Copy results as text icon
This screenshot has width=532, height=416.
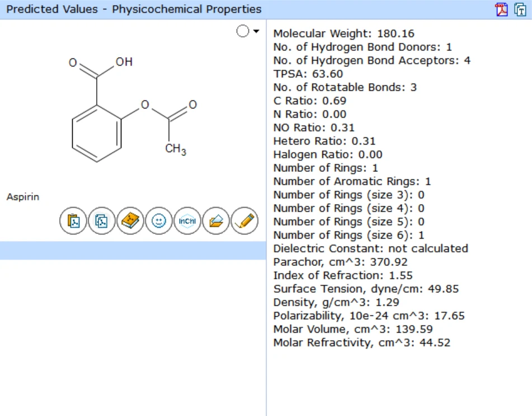tap(520, 9)
